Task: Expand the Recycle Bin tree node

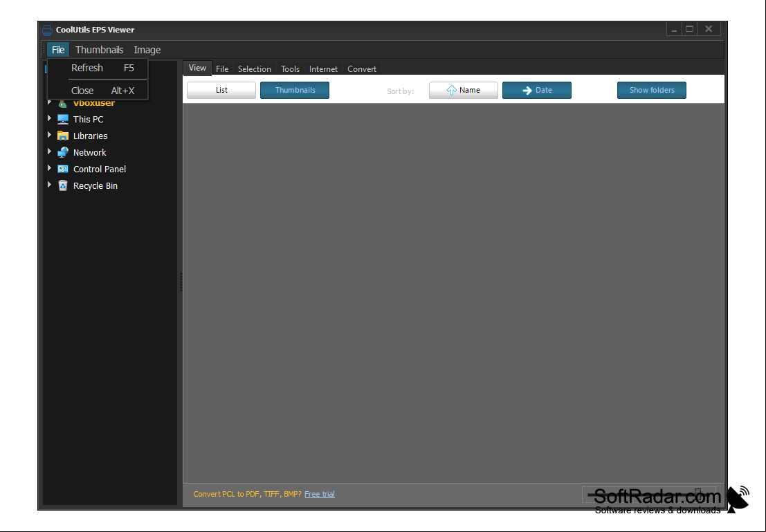Action: (49, 185)
